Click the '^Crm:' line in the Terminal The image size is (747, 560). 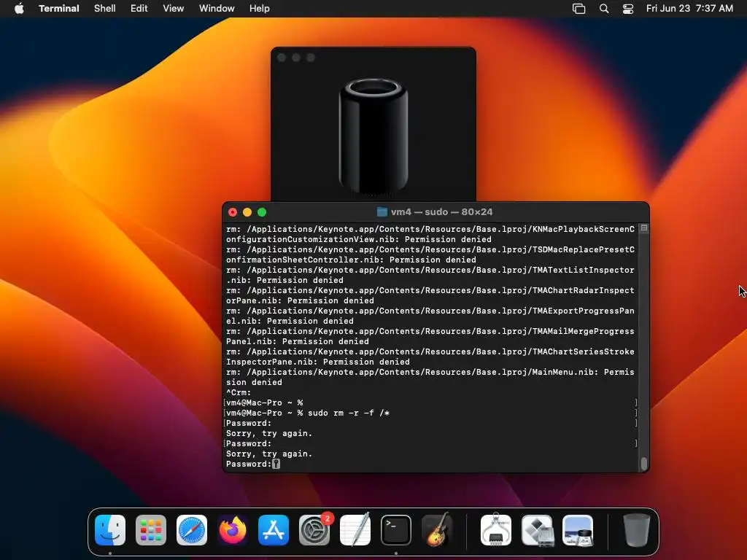coord(239,392)
